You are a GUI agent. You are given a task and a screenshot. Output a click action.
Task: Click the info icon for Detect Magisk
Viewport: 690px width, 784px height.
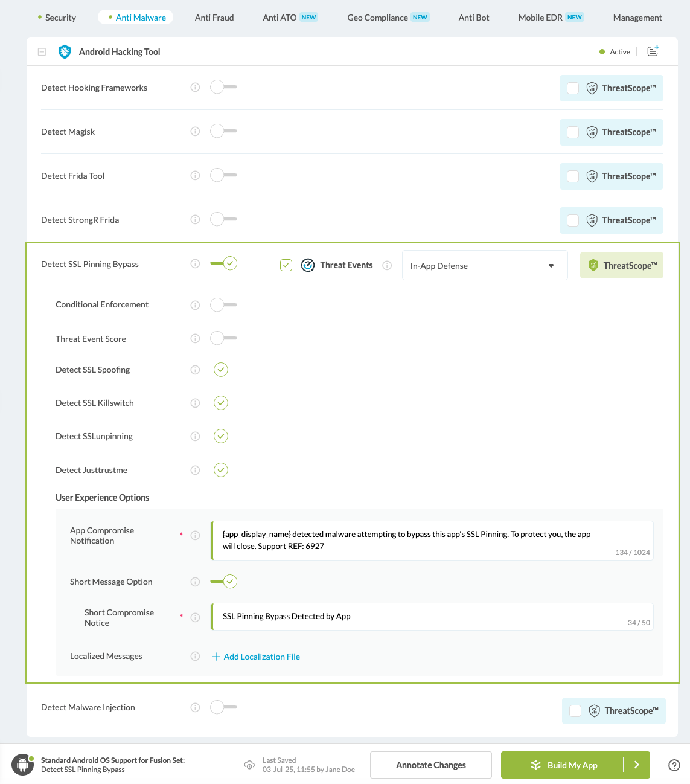pyautogui.click(x=195, y=132)
